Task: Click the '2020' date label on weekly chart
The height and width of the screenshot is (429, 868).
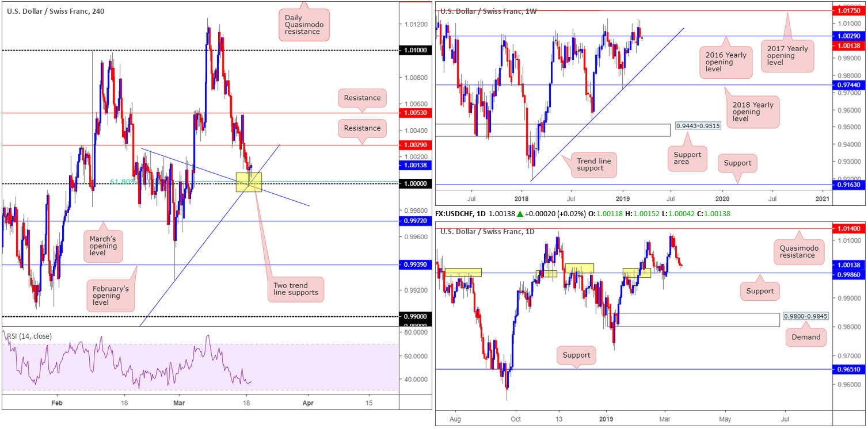Action: pyautogui.click(x=722, y=198)
